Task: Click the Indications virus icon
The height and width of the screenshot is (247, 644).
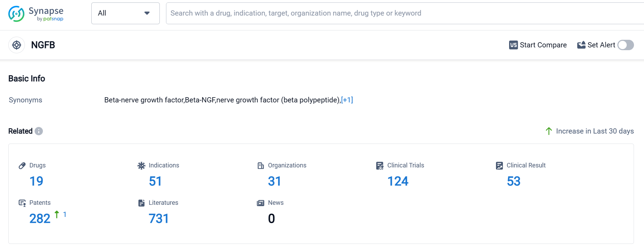Action: [141, 165]
